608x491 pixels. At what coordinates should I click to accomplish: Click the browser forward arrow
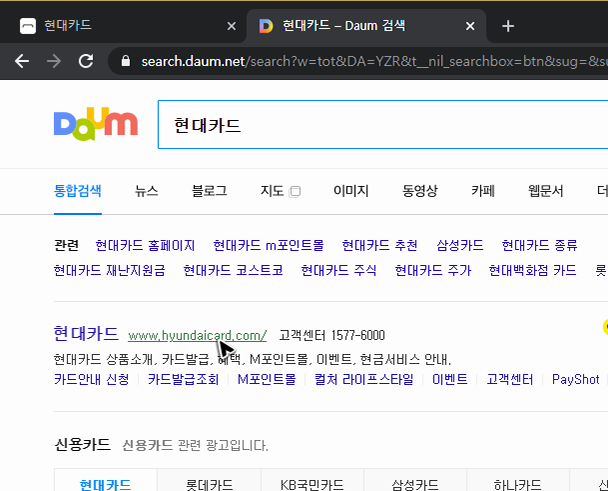click(x=54, y=61)
